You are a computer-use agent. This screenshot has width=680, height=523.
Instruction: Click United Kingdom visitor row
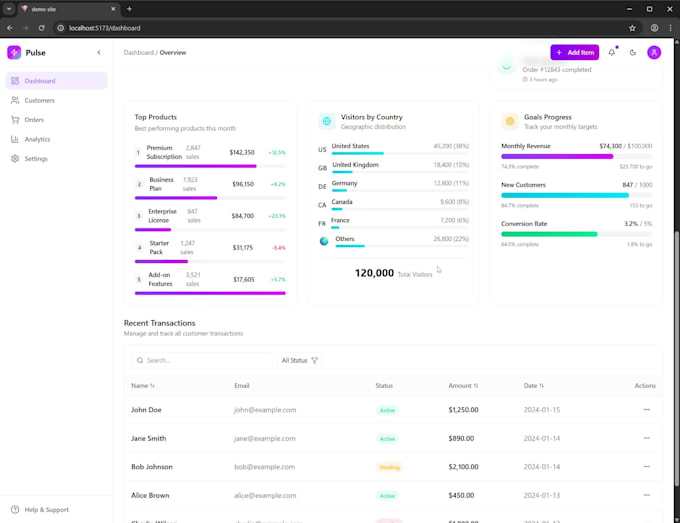[x=393, y=167]
